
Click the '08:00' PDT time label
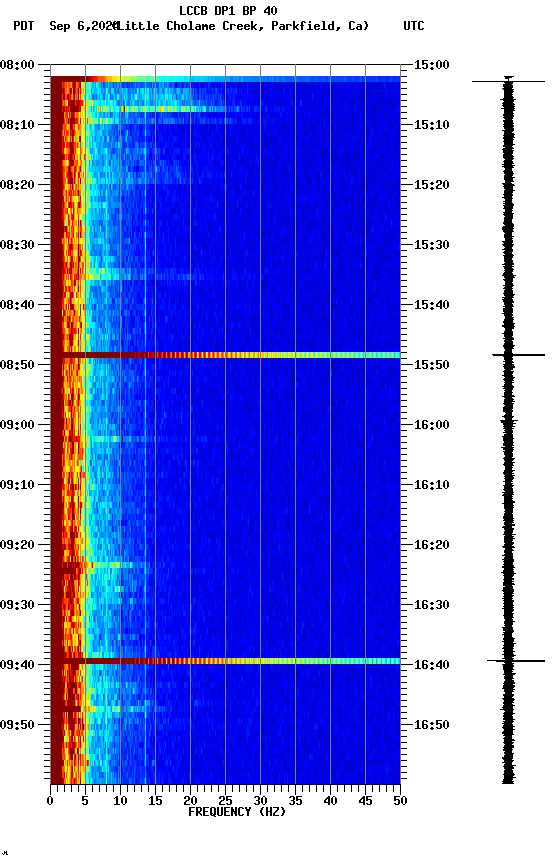point(17,65)
